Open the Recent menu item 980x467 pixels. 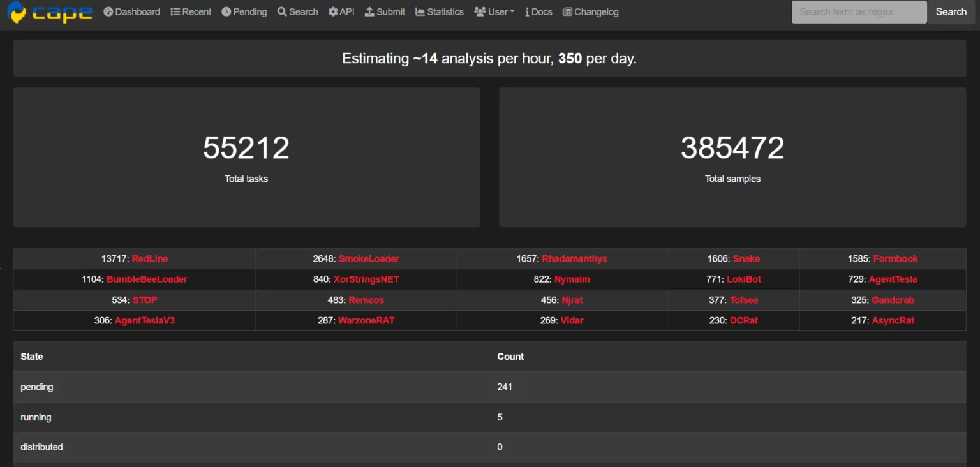(x=191, y=11)
